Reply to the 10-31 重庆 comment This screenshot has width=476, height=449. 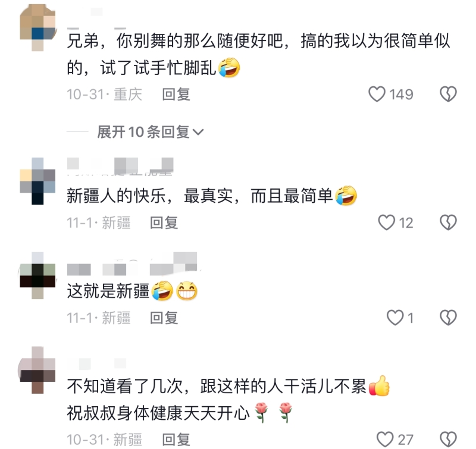click(176, 95)
